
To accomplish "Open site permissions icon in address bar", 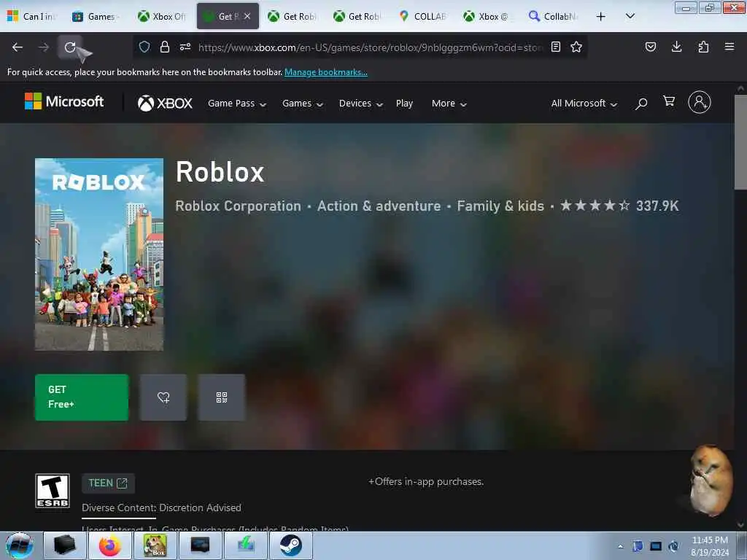I will 185,47.
